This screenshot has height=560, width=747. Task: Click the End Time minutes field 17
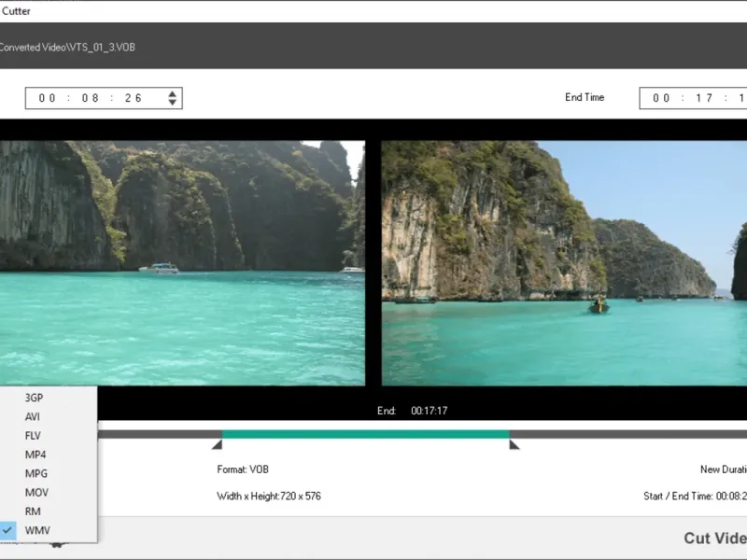[704, 98]
